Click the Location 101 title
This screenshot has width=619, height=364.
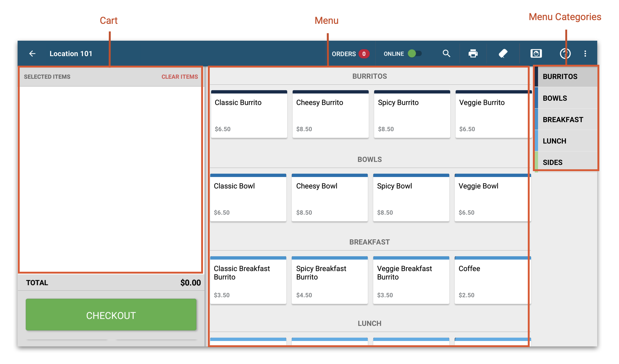[x=71, y=53]
